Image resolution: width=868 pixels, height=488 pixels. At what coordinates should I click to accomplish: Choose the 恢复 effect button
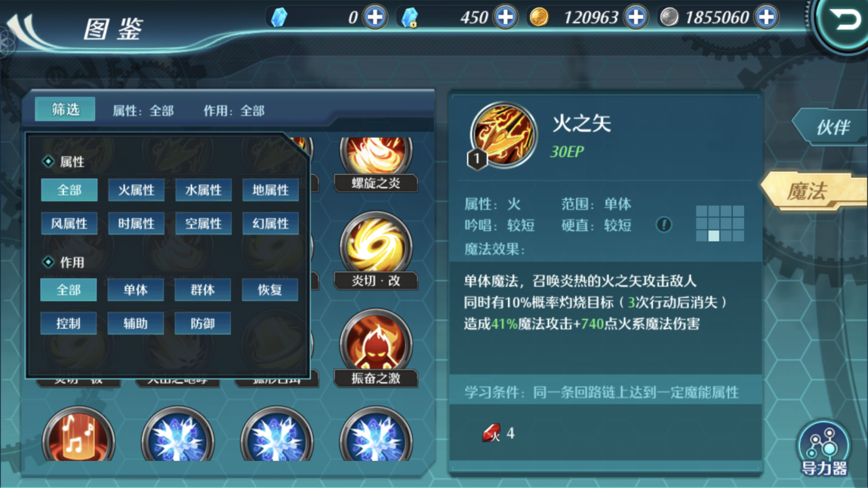[x=270, y=290]
